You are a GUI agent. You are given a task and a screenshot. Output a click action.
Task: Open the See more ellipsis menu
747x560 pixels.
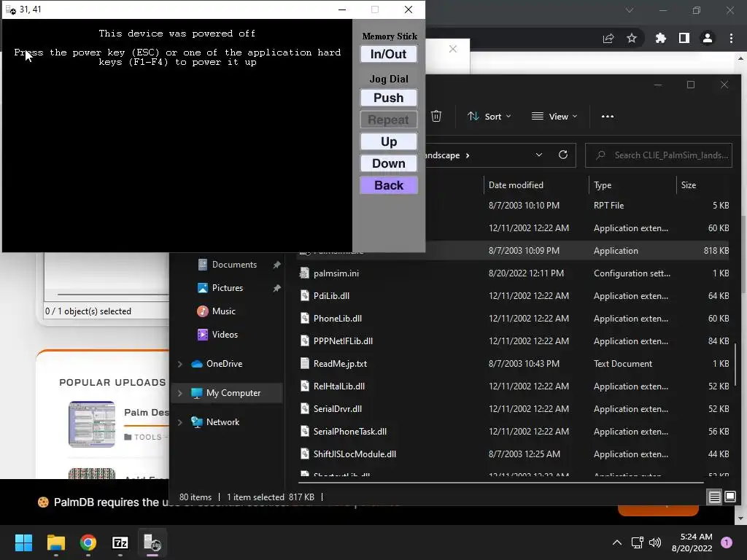[x=608, y=116]
